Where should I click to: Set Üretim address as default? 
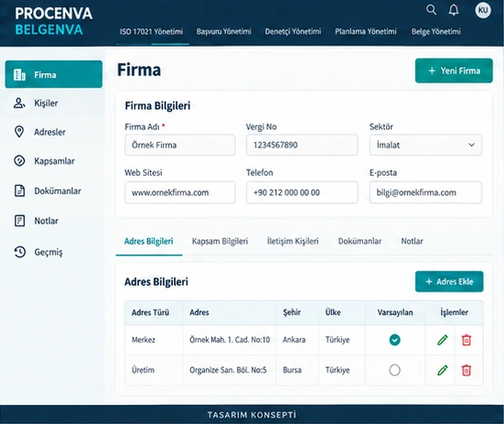click(395, 370)
